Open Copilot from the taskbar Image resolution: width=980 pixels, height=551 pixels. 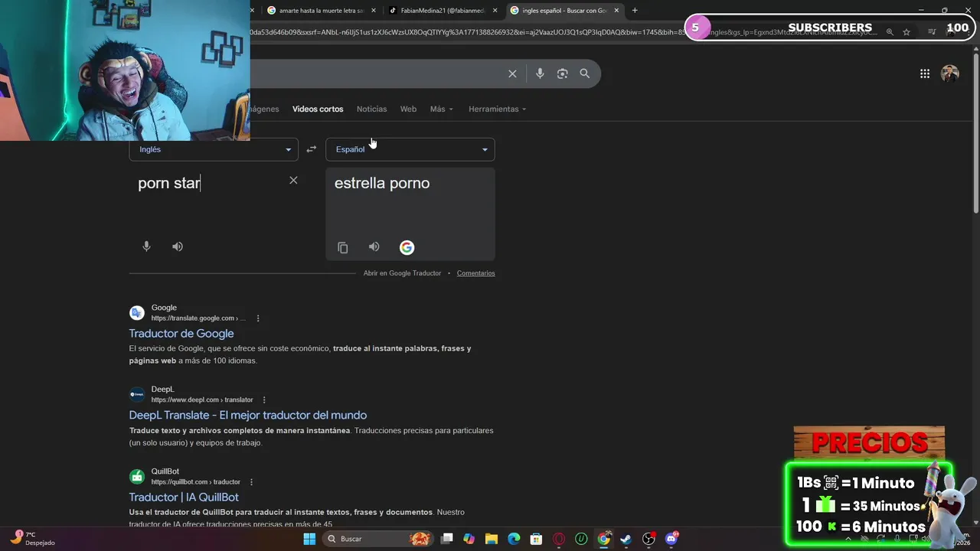469,539
